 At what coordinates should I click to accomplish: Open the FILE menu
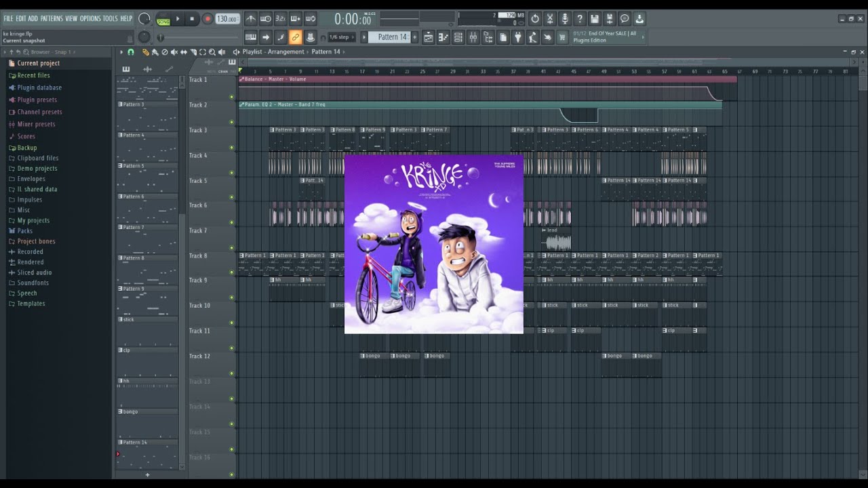pos(9,18)
